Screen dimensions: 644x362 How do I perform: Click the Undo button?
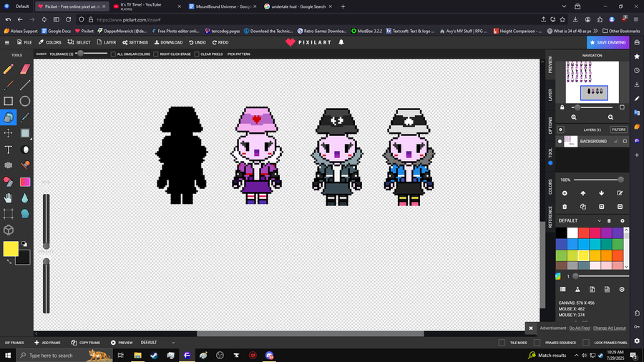coord(197,42)
